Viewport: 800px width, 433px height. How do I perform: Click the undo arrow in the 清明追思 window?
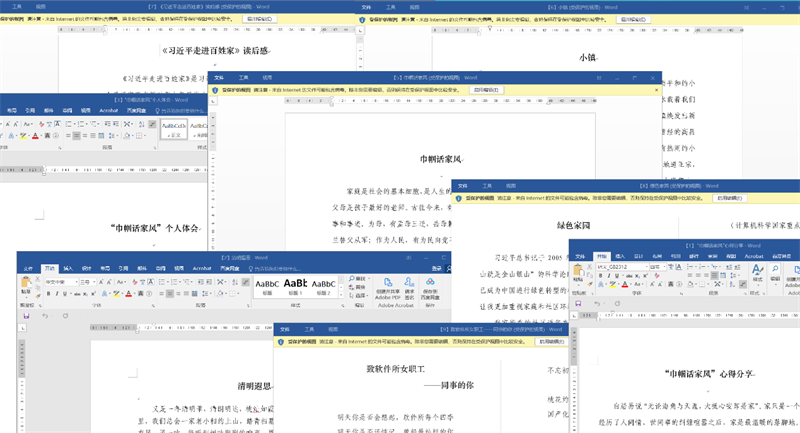tap(45, 315)
